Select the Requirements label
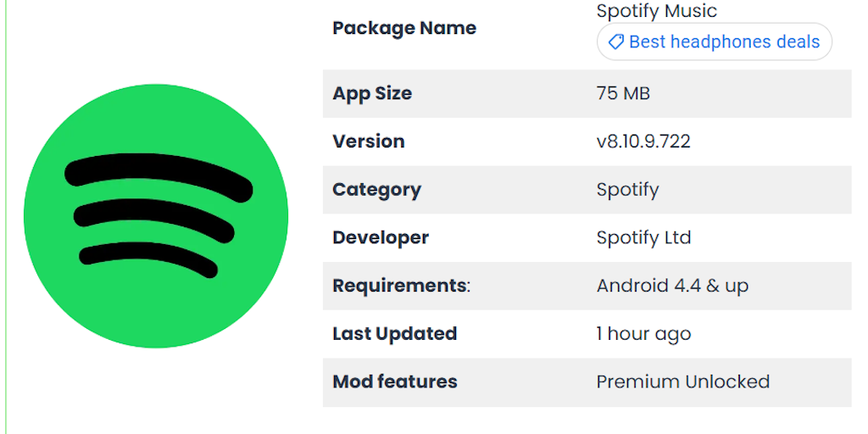Image resolution: width=868 pixels, height=434 pixels. (400, 286)
